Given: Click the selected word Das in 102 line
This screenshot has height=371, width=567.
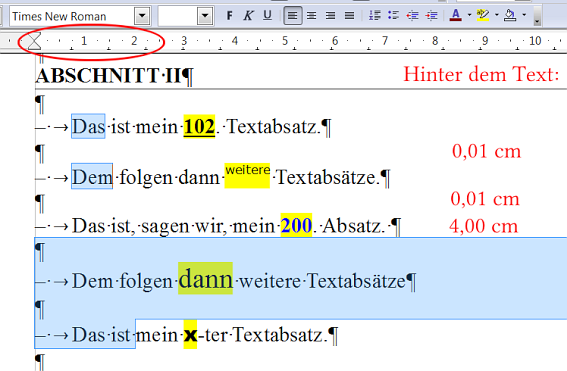Looking at the screenshot, I should coord(88,127).
